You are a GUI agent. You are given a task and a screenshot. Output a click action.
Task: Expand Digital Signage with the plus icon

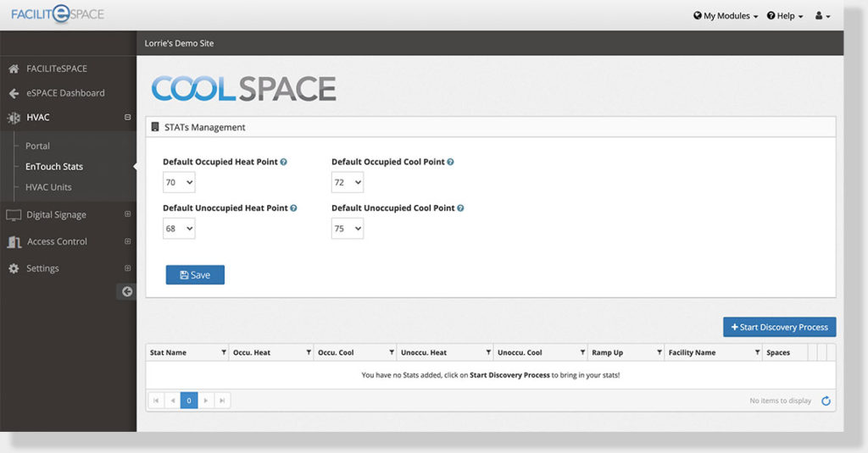click(x=127, y=214)
